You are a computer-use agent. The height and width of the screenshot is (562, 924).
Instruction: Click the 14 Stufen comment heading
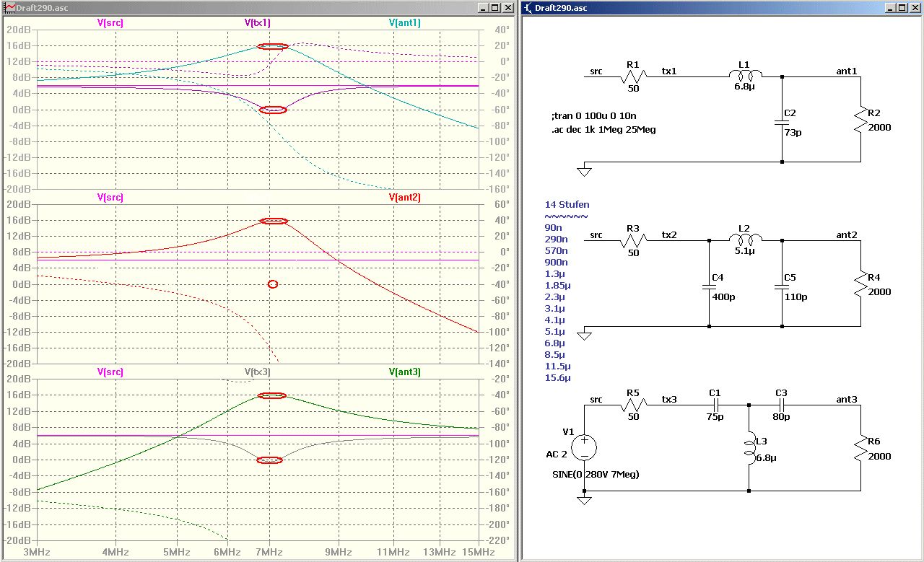tap(567, 204)
